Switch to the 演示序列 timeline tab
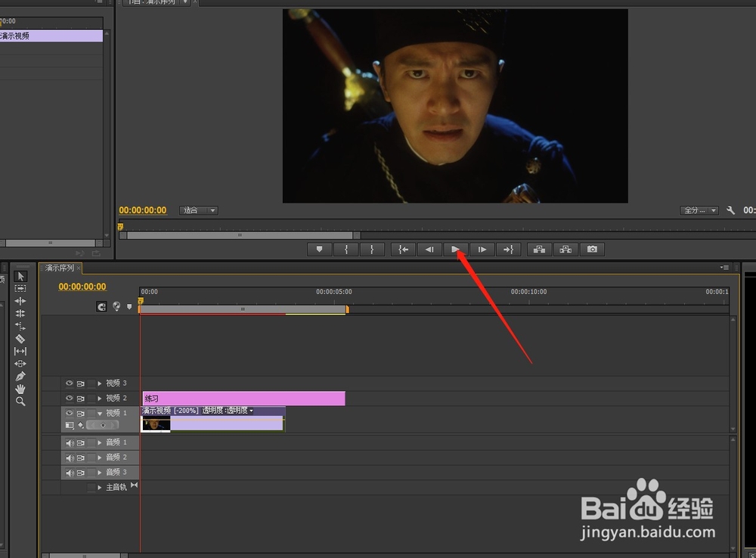 [59, 268]
